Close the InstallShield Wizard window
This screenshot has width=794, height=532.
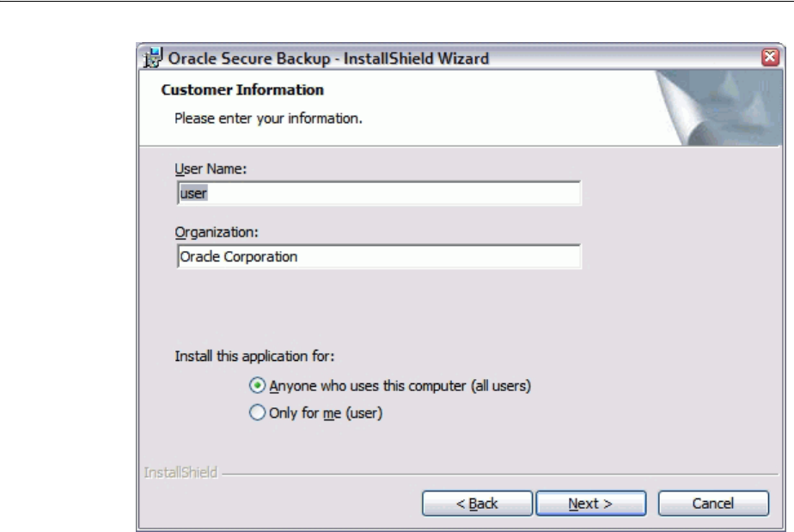[771, 58]
